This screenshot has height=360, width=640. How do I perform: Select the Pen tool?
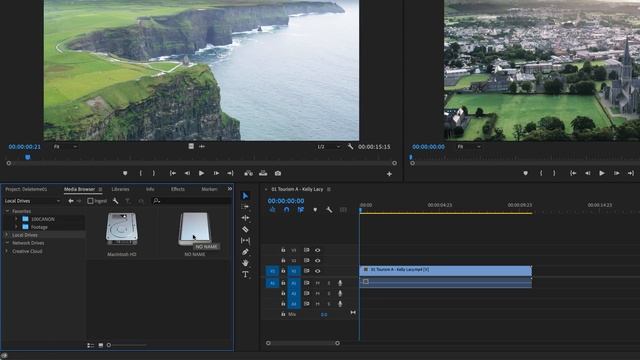tap(245, 252)
